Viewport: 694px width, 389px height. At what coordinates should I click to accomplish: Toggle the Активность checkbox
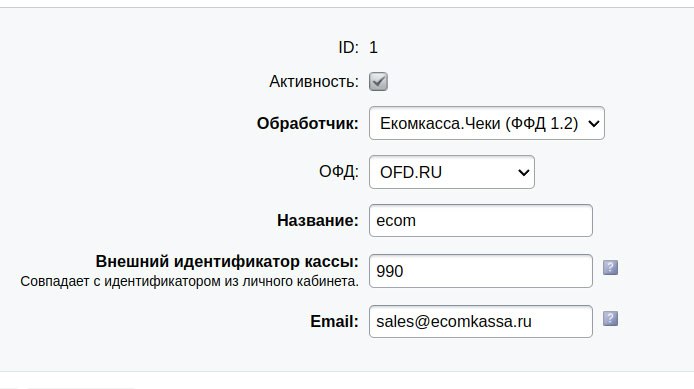click(x=378, y=81)
